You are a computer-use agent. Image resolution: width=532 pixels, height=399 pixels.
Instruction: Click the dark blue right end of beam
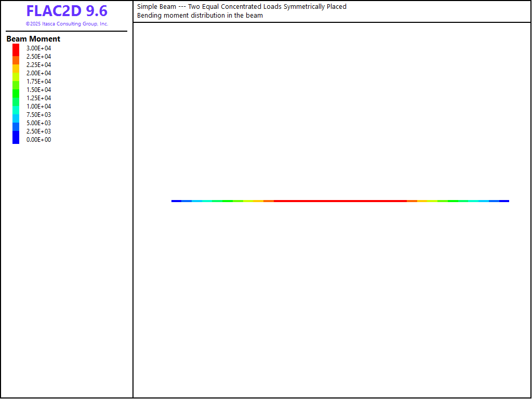point(504,201)
